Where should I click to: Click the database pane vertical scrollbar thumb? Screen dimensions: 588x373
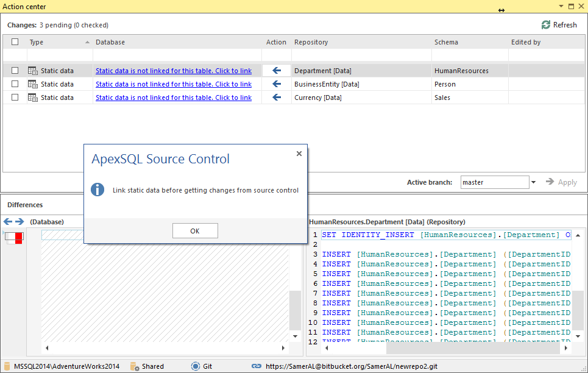(295, 310)
